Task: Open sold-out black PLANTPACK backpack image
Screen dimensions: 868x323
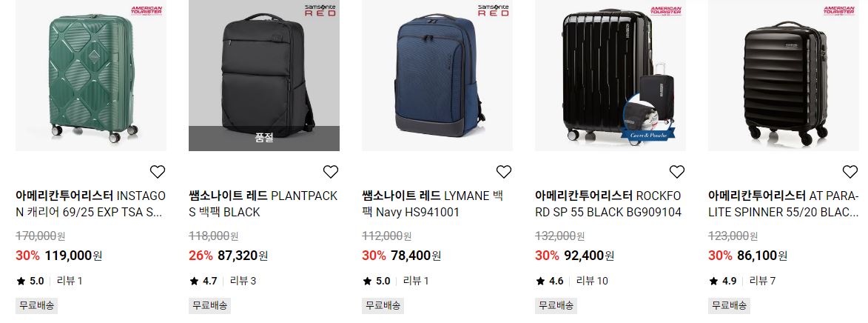Action: click(264, 76)
